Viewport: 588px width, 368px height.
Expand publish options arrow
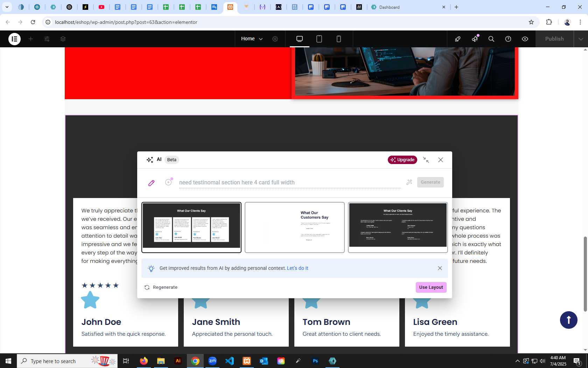(581, 39)
